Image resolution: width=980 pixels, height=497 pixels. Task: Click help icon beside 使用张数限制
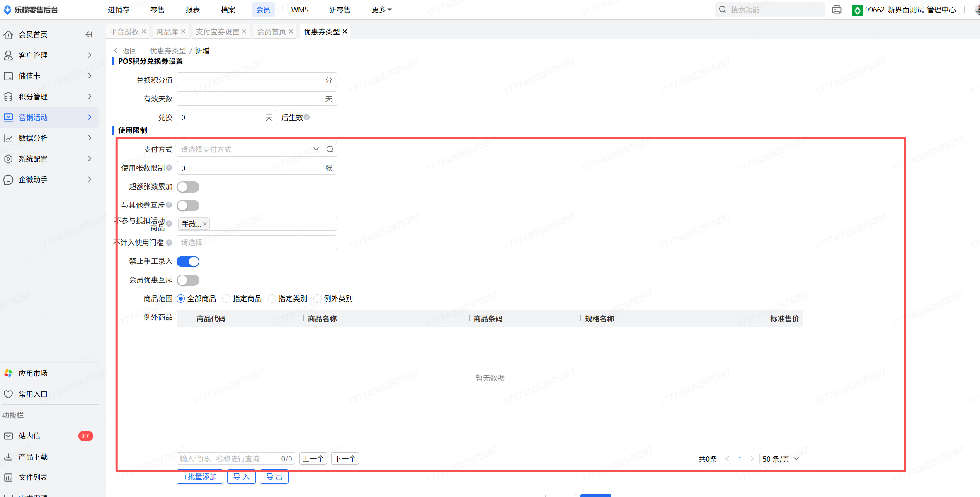click(169, 168)
